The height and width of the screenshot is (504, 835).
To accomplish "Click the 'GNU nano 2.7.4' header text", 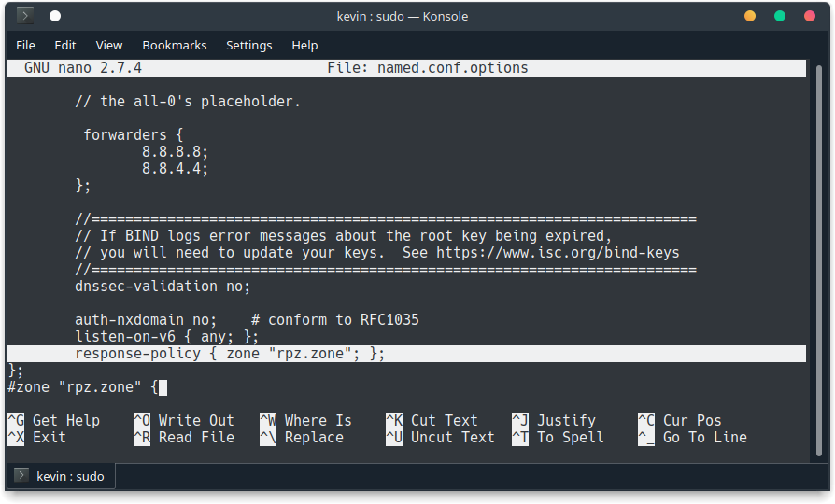I will (83, 68).
